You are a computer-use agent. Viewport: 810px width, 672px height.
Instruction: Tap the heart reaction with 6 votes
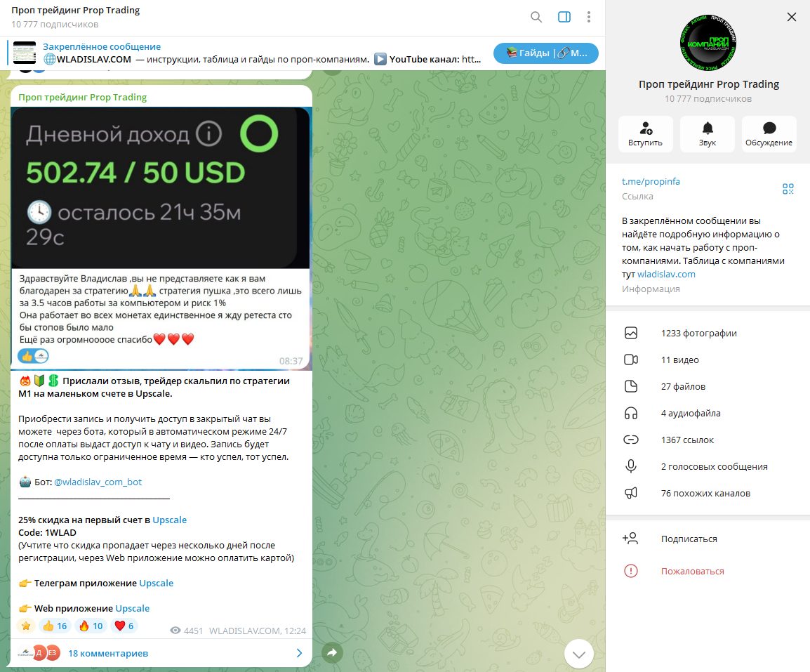124,626
